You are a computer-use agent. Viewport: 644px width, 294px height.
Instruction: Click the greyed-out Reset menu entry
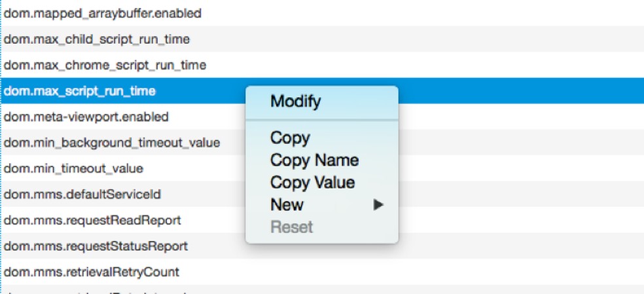coord(291,227)
